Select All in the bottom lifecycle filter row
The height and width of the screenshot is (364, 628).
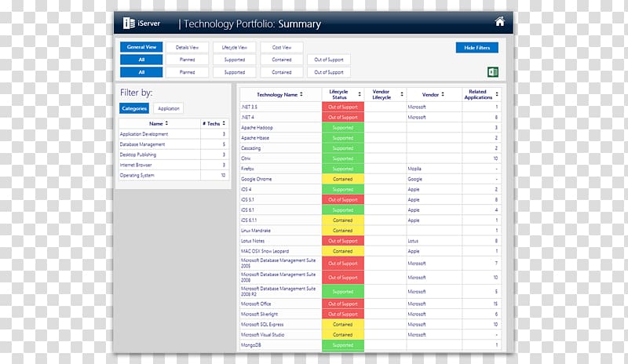(x=141, y=72)
